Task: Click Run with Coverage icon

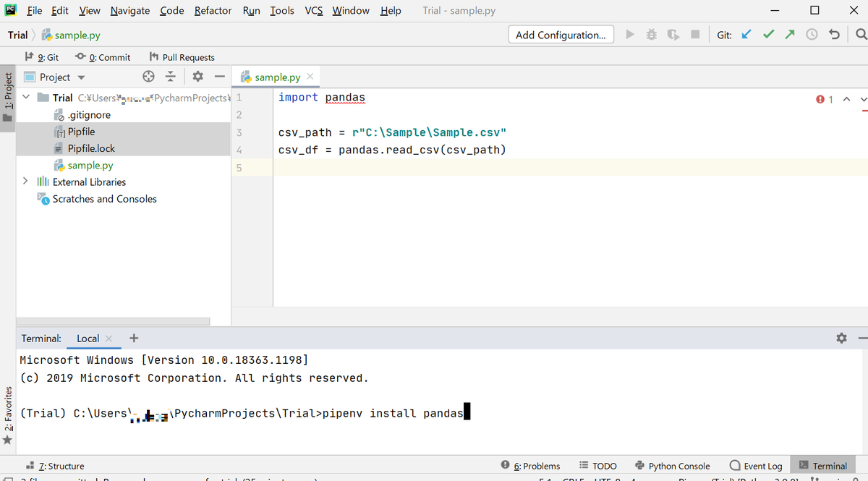Action: click(673, 35)
